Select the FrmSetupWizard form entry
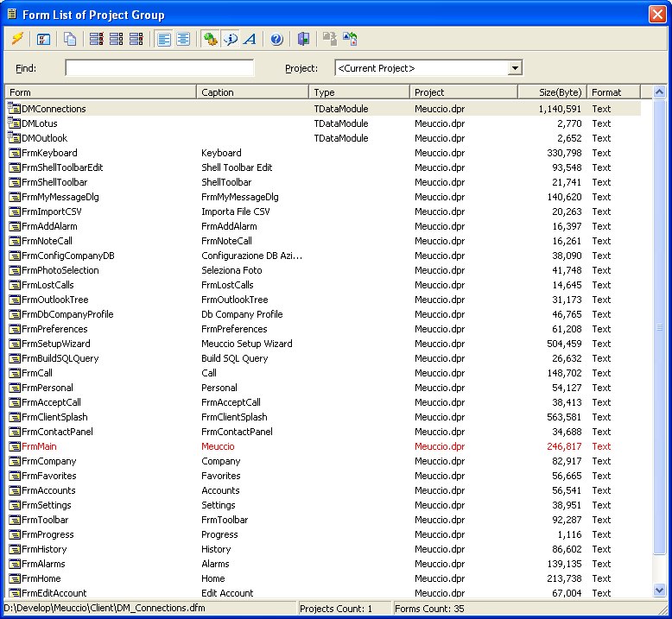This screenshot has width=672, height=619. [55, 344]
